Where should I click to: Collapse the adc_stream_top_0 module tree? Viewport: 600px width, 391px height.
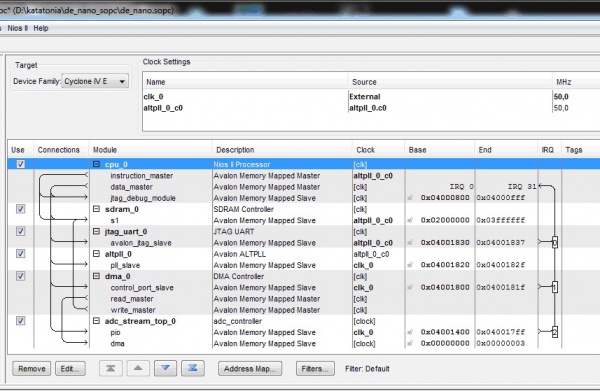click(x=96, y=321)
